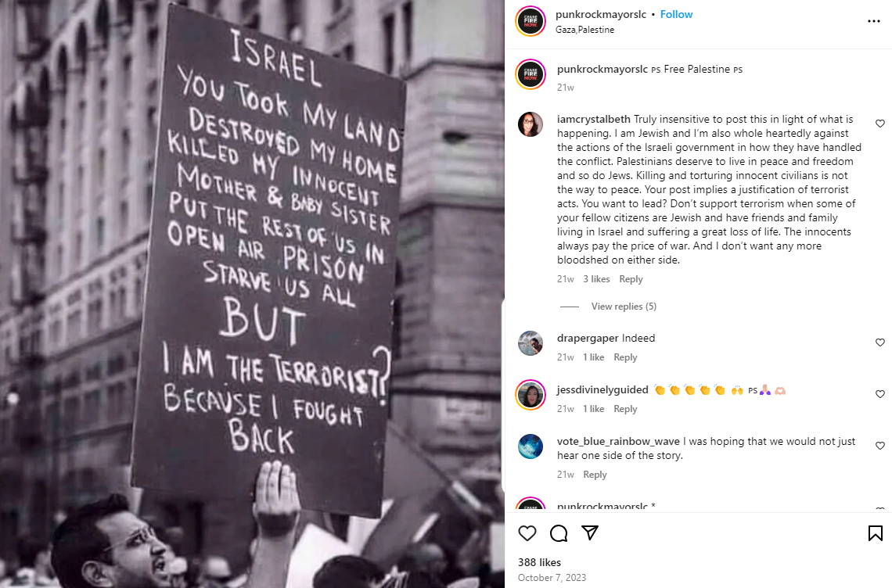Like drapergaper's comment heart
The image size is (892, 588).
(880, 342)
